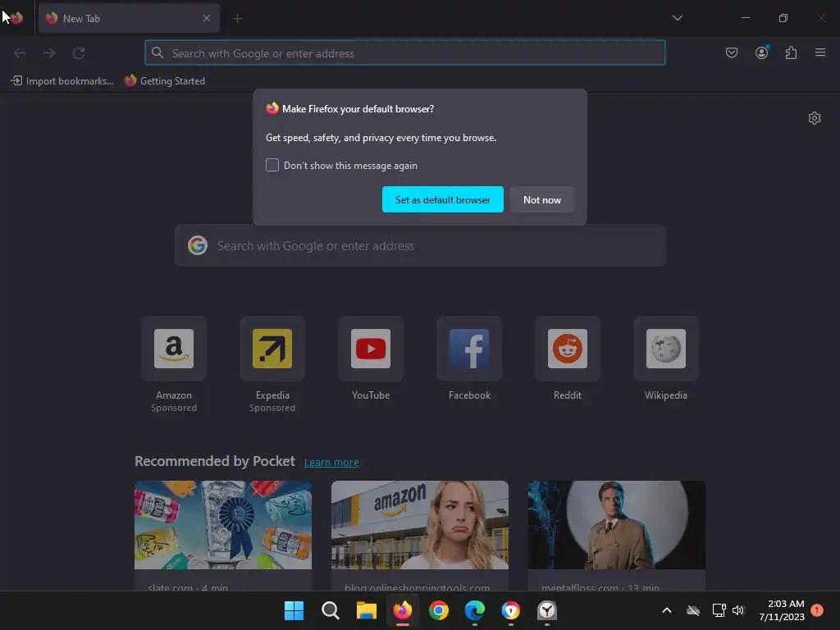
Task: Open the shield app icon in taskbar
Action: pos(510,610)
